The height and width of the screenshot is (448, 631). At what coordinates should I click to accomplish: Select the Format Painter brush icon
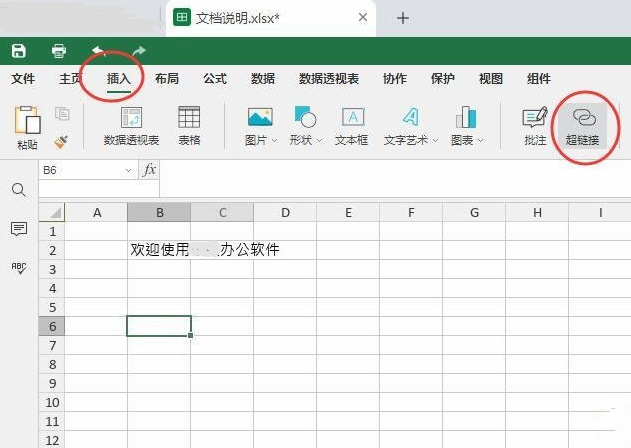pos(61,142)
